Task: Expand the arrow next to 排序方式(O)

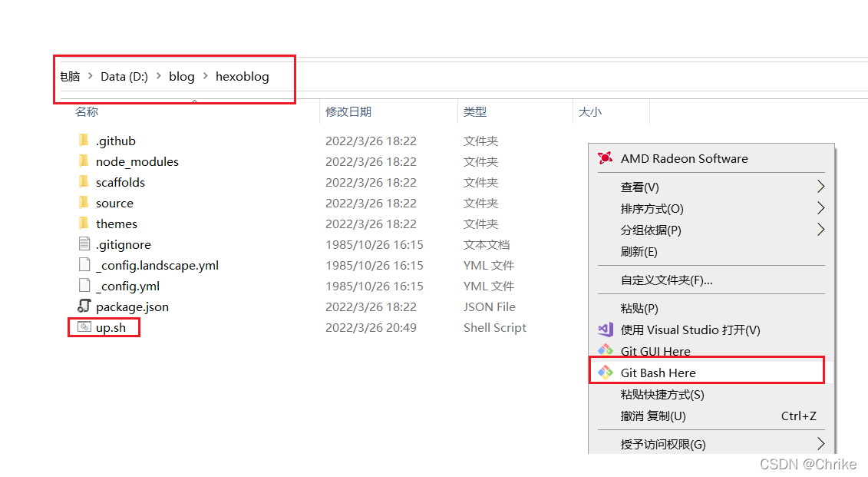Action: coord(821,208)
